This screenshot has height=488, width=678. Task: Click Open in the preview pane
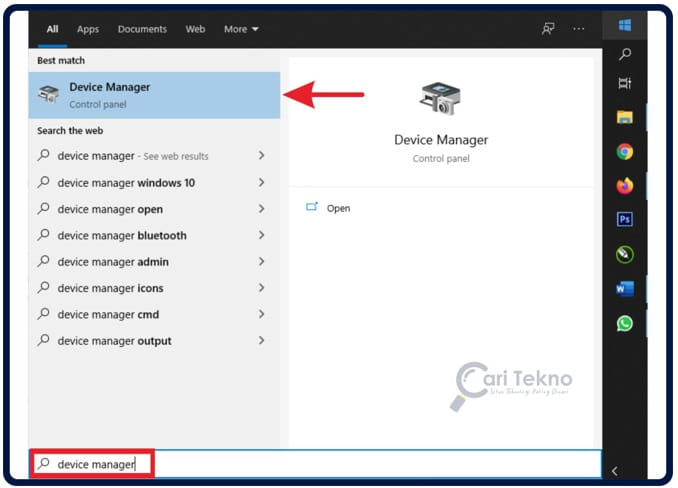(x=338, y=208)
